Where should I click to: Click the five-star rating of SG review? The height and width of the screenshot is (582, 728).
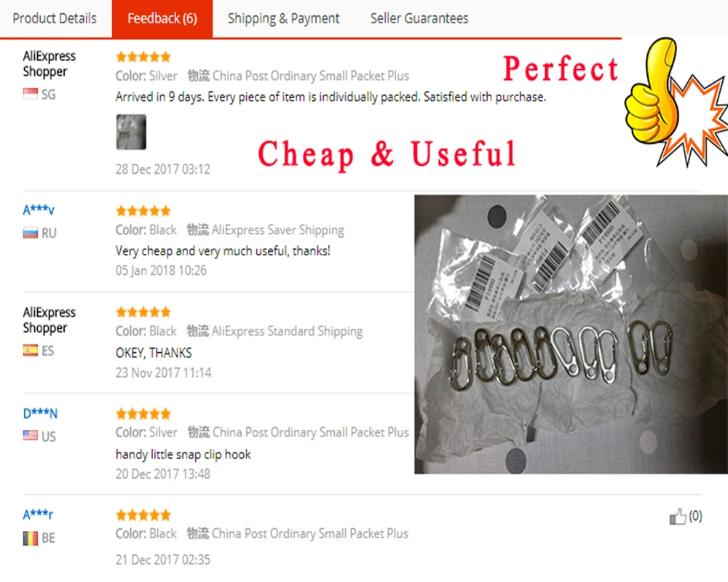pyautogui.click(x=143, y=57)
